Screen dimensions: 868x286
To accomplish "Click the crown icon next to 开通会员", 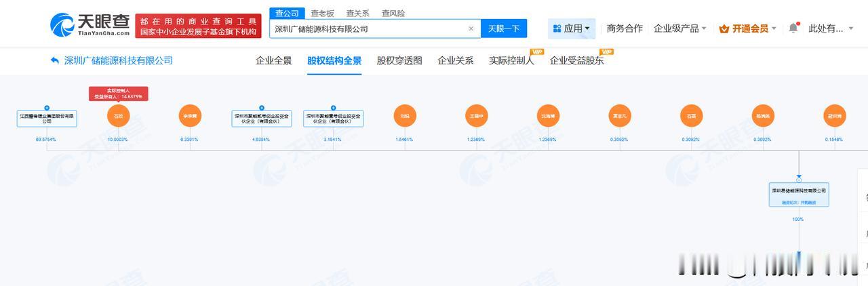I will pyautogui.click(x=724, y=28).
